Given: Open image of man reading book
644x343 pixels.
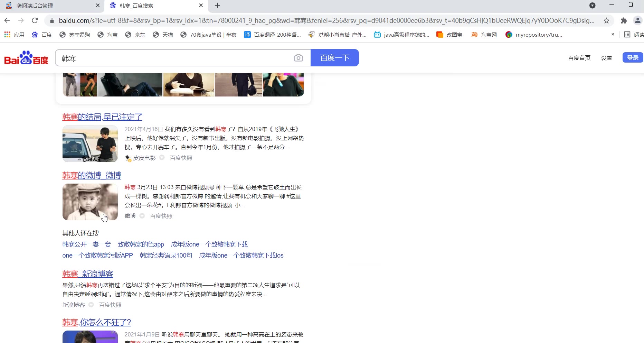Looking at the screenshot, I should 189,85.
